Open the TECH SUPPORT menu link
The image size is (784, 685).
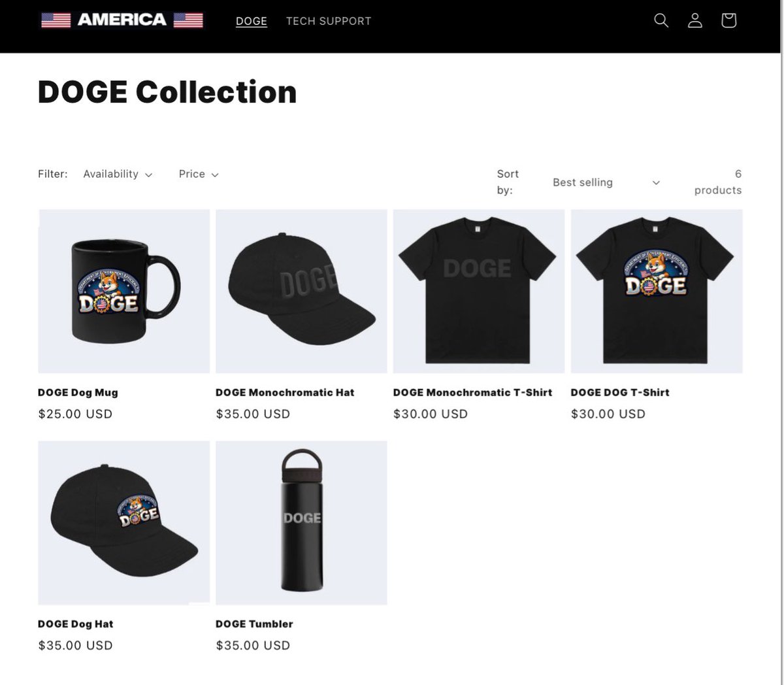[x=329, y=21]
